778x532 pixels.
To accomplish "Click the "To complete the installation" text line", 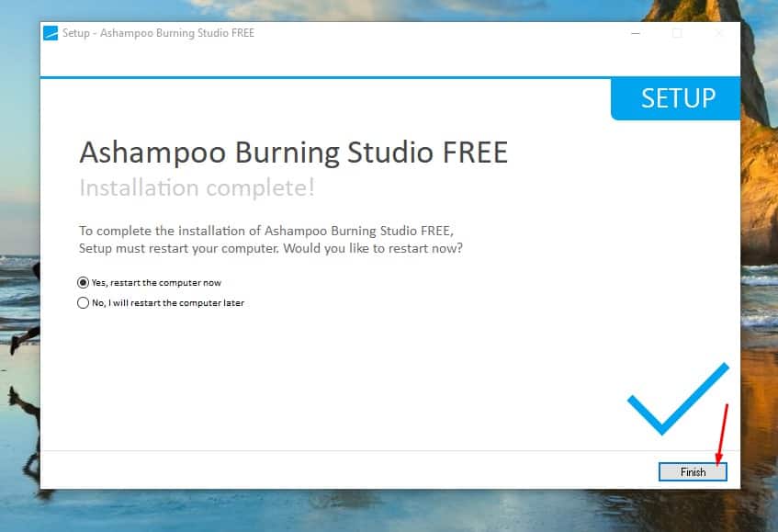I will (x=266, y=231).
